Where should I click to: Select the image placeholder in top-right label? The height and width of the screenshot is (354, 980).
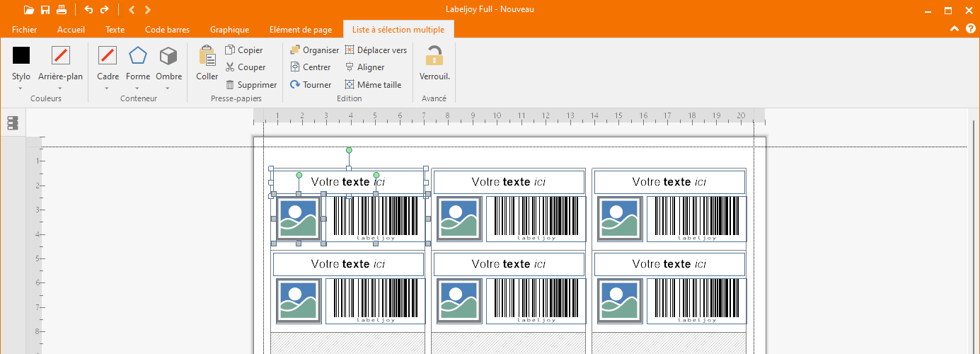click(x=620, y=219)
